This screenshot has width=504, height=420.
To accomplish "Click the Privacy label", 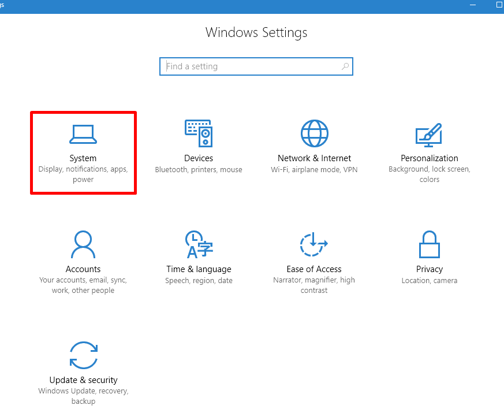I will click(429, 269).
